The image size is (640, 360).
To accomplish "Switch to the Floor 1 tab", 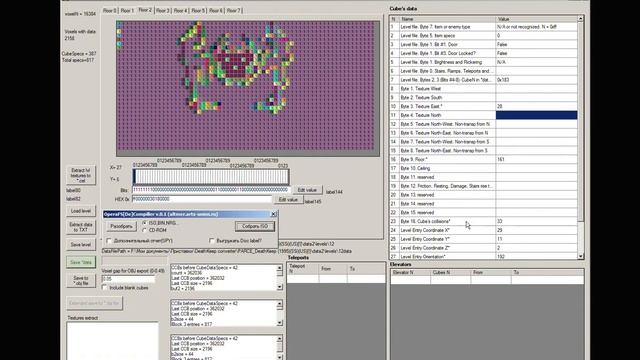I will 127,10.
